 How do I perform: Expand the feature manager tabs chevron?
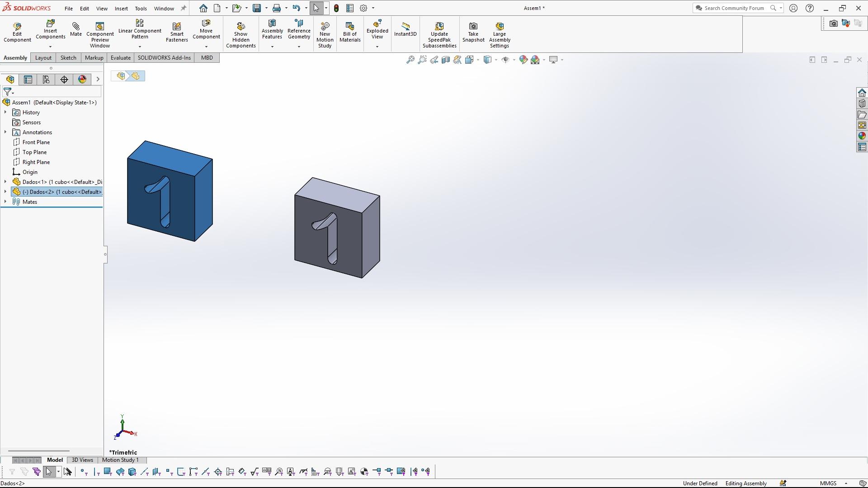pyautogui.click(x=98, y=80)
